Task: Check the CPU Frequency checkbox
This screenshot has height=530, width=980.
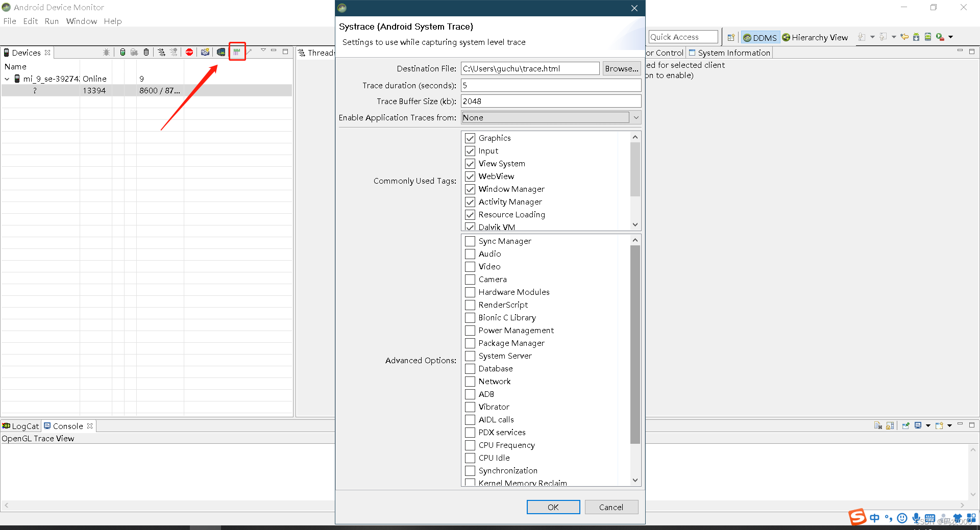Action: (470, 445)
